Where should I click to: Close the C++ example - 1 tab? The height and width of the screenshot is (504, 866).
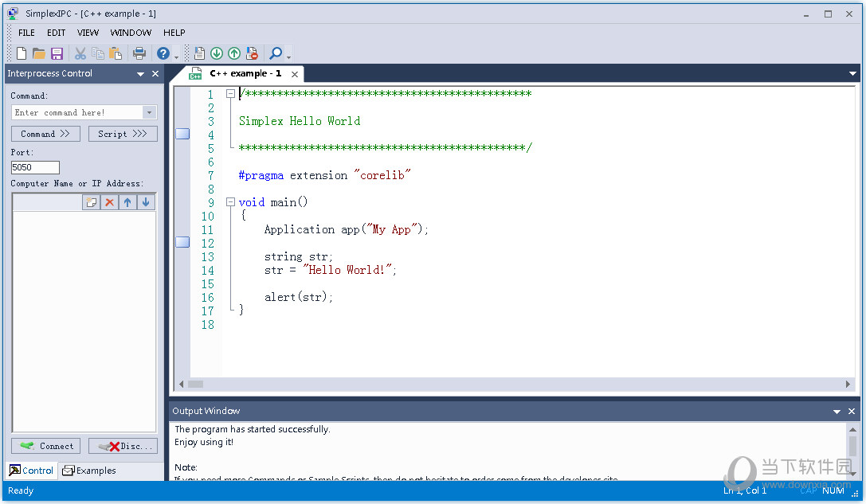[295, 74]
